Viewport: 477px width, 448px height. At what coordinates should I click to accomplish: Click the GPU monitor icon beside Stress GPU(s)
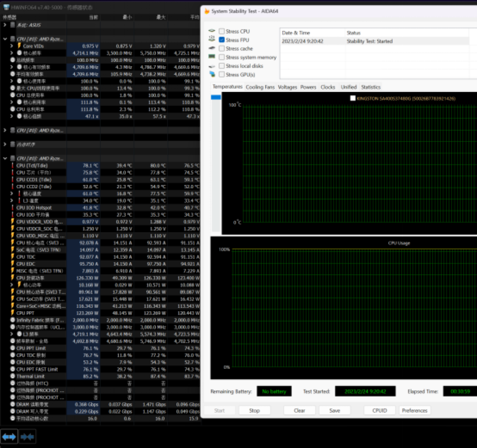(x=212, y=74)
